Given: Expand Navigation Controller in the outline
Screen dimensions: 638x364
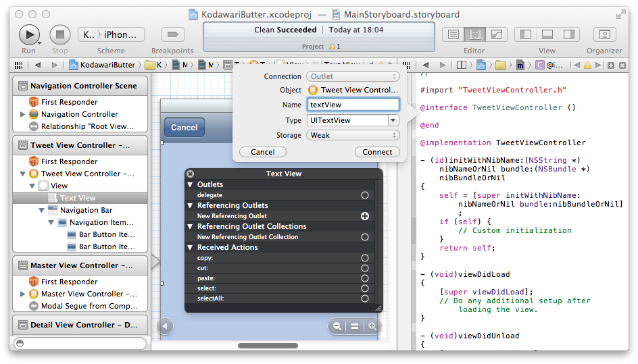Looking at the screenshot, I should click(23, 114).
